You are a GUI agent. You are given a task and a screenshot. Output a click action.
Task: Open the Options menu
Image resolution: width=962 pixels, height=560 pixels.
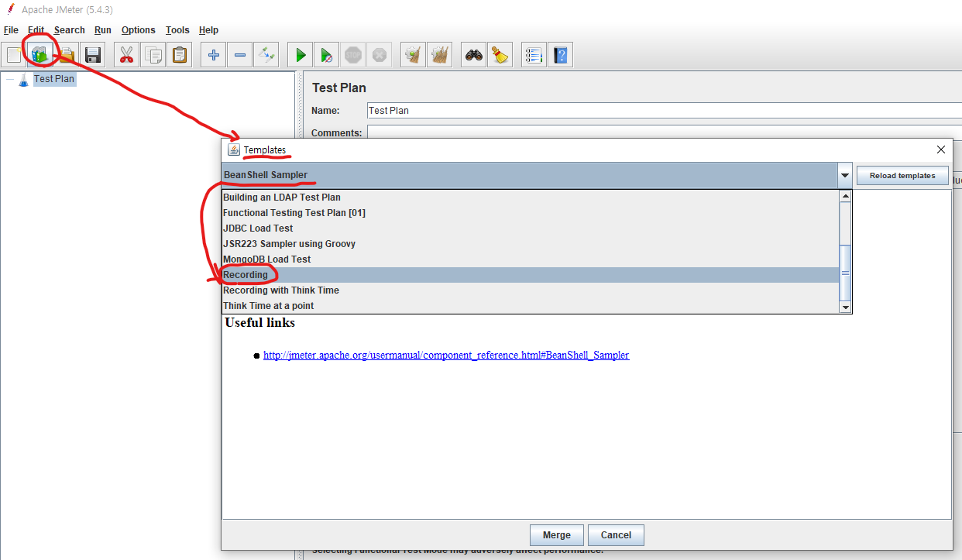tap(139, 30)
